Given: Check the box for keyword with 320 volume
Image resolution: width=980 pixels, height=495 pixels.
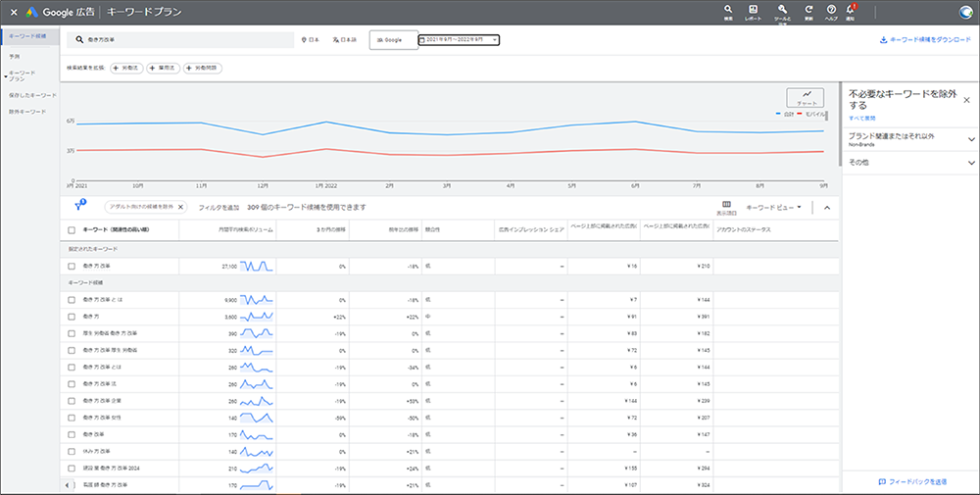Looking at the screenshot, I should pyautogui.click(x=72, y=351).
